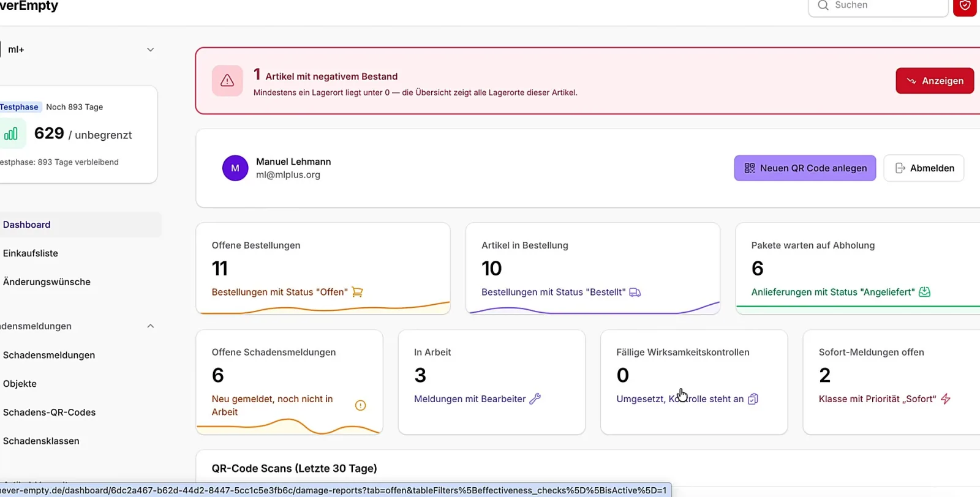Collapse the Schadensmeldungen sidebar section
This screenshot has width=980, height=497.
pos(151,326)
